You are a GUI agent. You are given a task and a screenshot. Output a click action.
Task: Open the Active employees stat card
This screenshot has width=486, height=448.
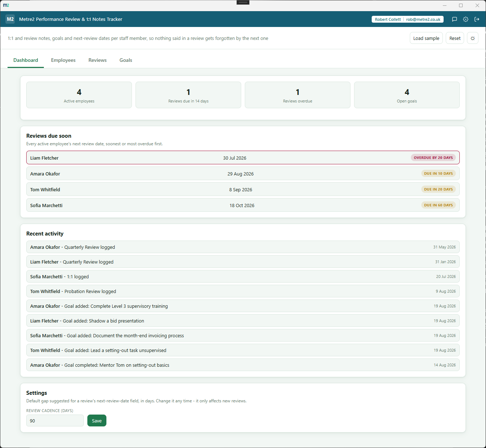(79, 95)
